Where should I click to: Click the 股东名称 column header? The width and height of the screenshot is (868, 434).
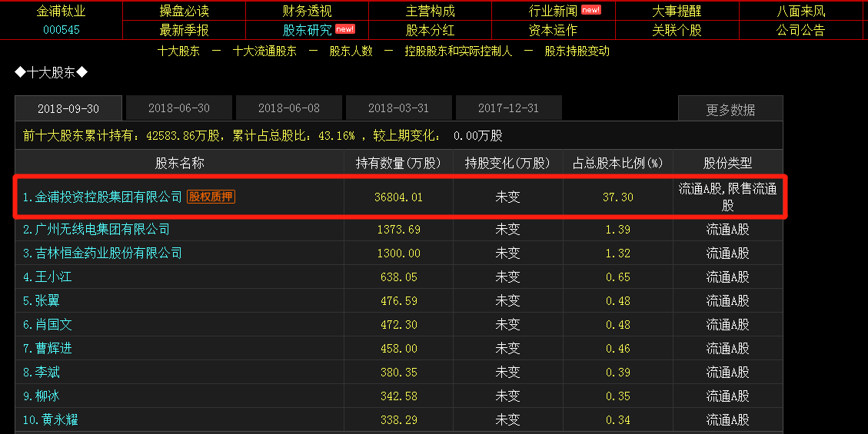179,163
